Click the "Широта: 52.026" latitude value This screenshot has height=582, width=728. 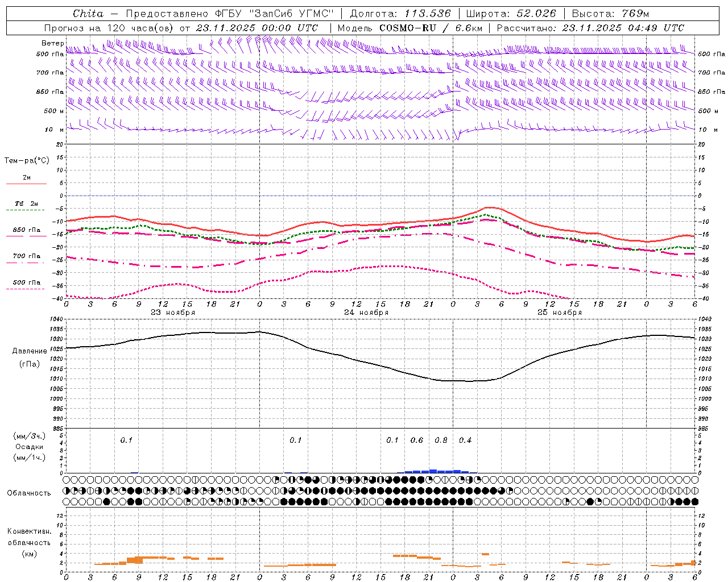pyautogui.click(x=511, y=14)
